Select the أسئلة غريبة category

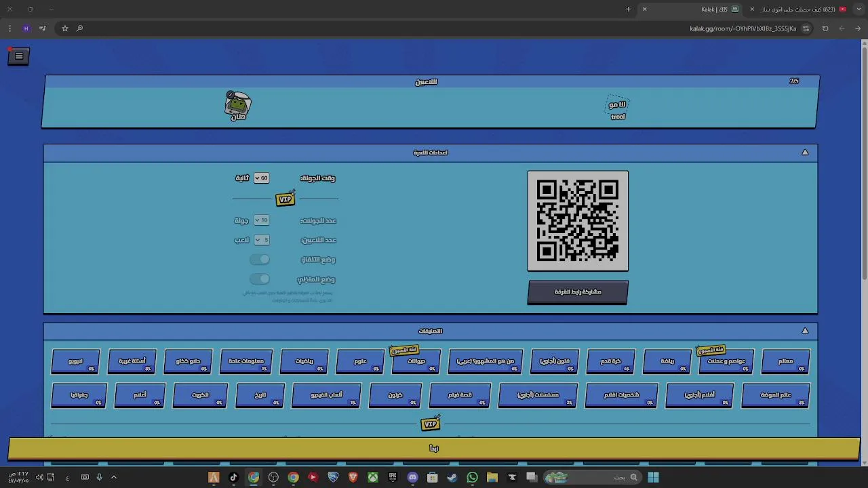[132, 361]
